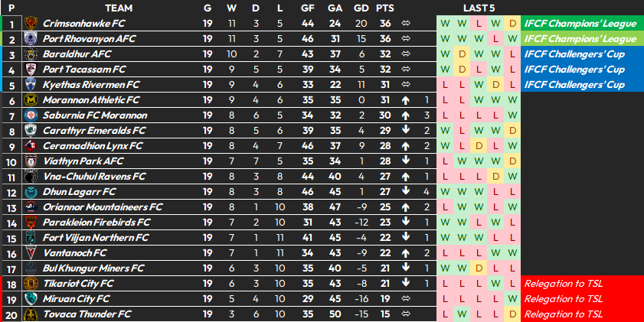Select the Dhun Lagarr FC teal logo
The height and width of the screenshot is (322, 644).
tap(31, 192)
